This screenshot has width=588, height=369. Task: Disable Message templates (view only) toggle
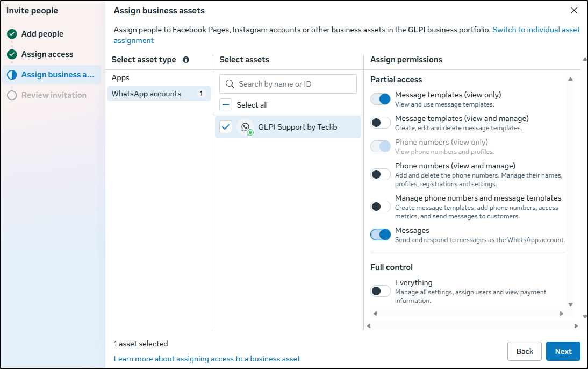pyautogui.click(x=381, y=99)
